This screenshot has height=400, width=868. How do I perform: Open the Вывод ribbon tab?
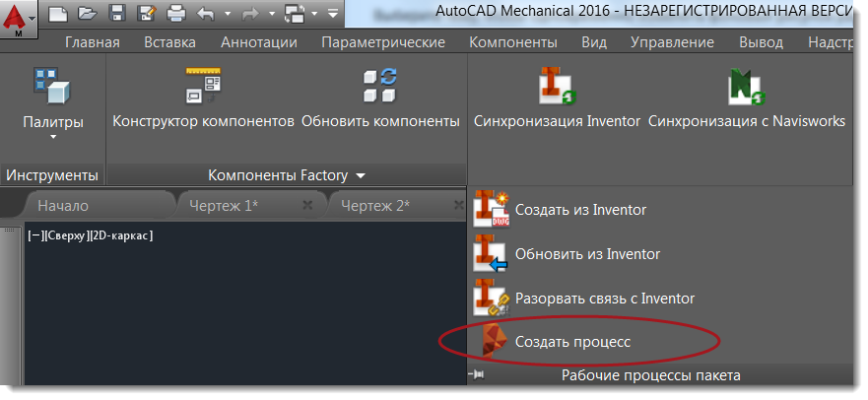[x=762, y=42]
